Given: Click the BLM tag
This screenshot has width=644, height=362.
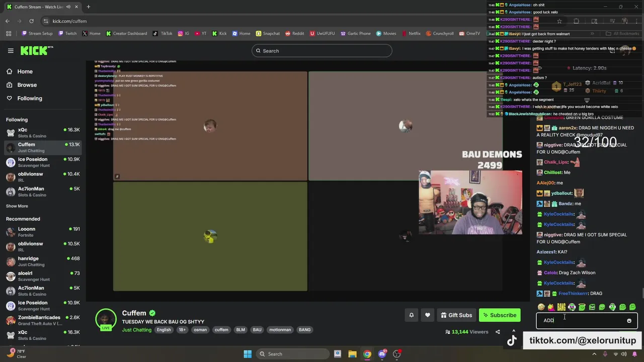Looking at the screenshot, I should click(x=240, y=330).
